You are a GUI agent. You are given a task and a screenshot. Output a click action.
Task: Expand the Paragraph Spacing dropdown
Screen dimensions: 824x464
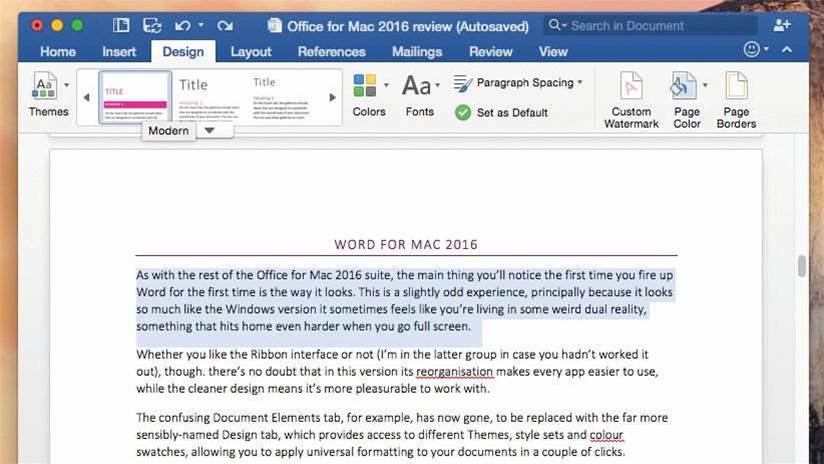(580, 83)
